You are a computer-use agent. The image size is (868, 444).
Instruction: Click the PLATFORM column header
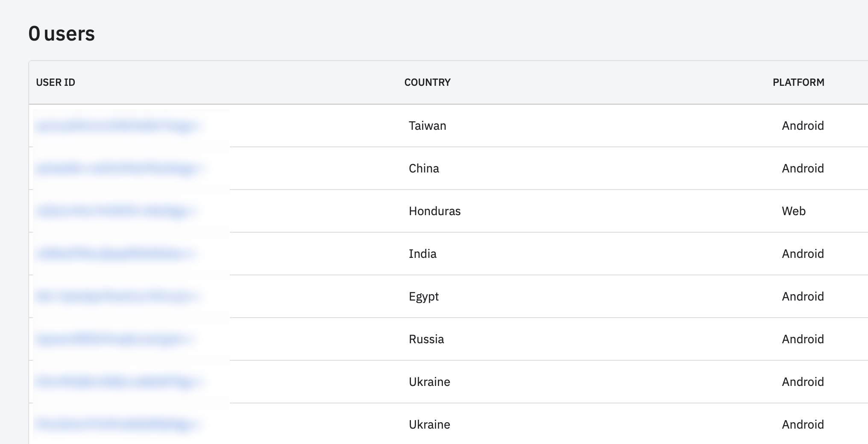[x=798, y=82]
